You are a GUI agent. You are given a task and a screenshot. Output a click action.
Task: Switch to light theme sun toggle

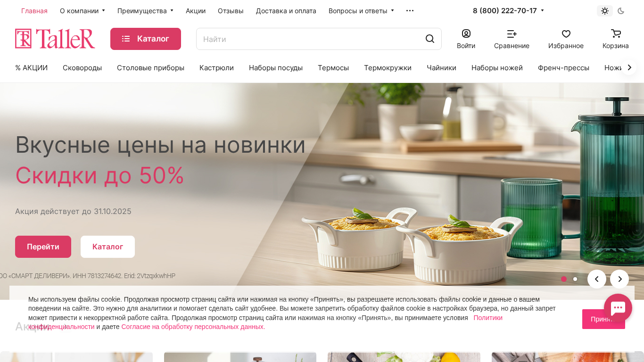pos(605,11)
